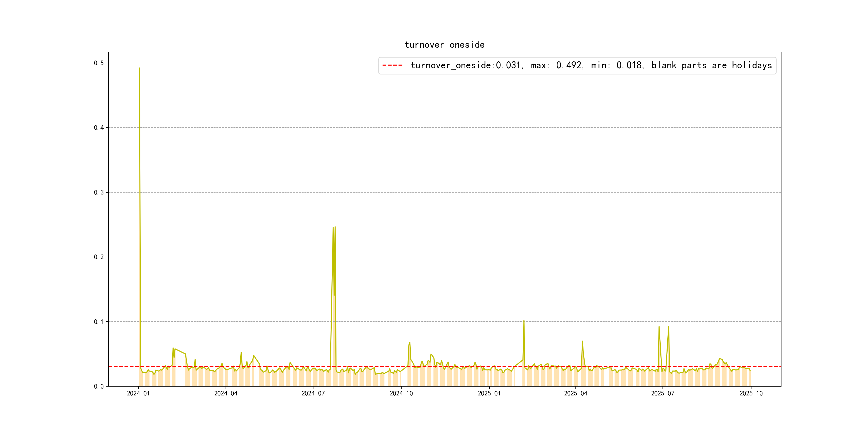Click the 2025-01 x-axis date label
This screenshot has height=434, width=868.
tap(489, 394)
